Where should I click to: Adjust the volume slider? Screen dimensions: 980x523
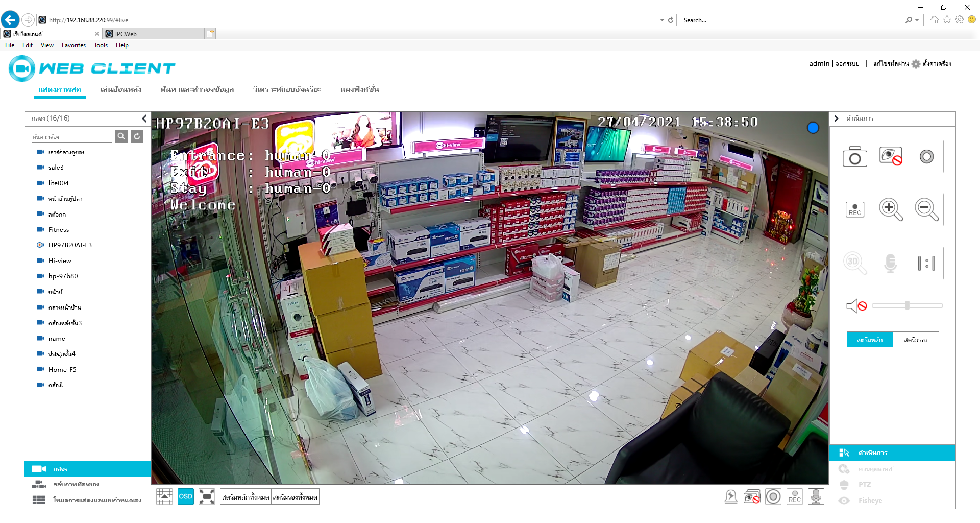coord(907,305)
